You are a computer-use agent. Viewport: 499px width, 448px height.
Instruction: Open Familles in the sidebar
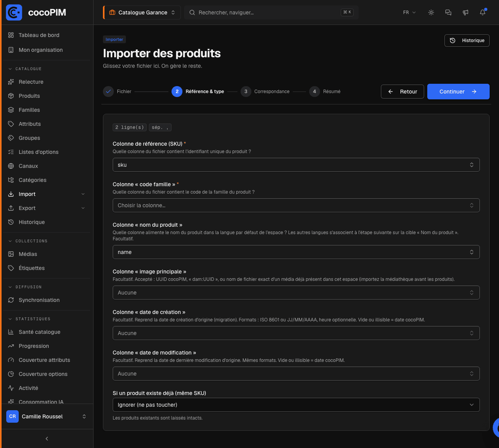(47, 110)
